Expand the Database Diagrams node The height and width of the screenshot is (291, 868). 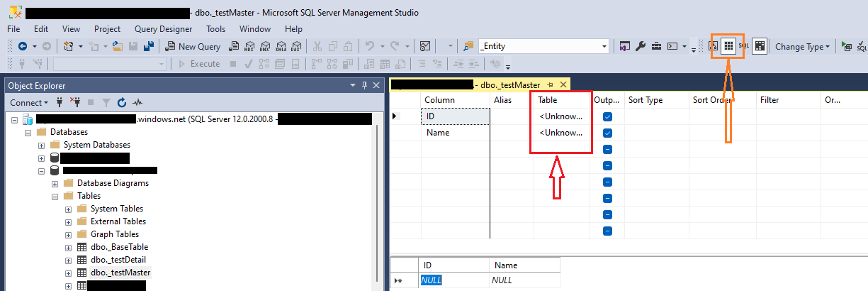(55, 183)
